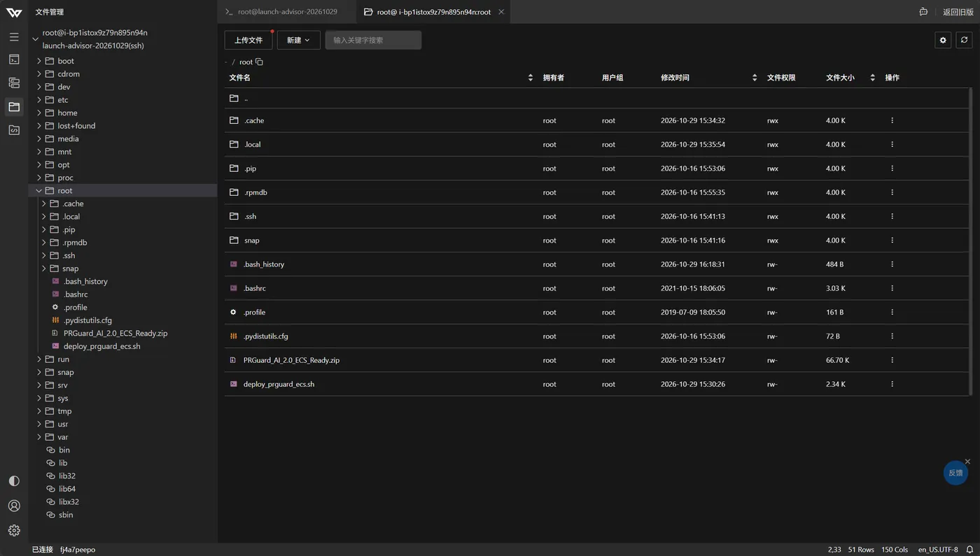Viewport: 980px width, 556px height.
Task: Expand the .ssh folder in tree
Action: (44, 255)
